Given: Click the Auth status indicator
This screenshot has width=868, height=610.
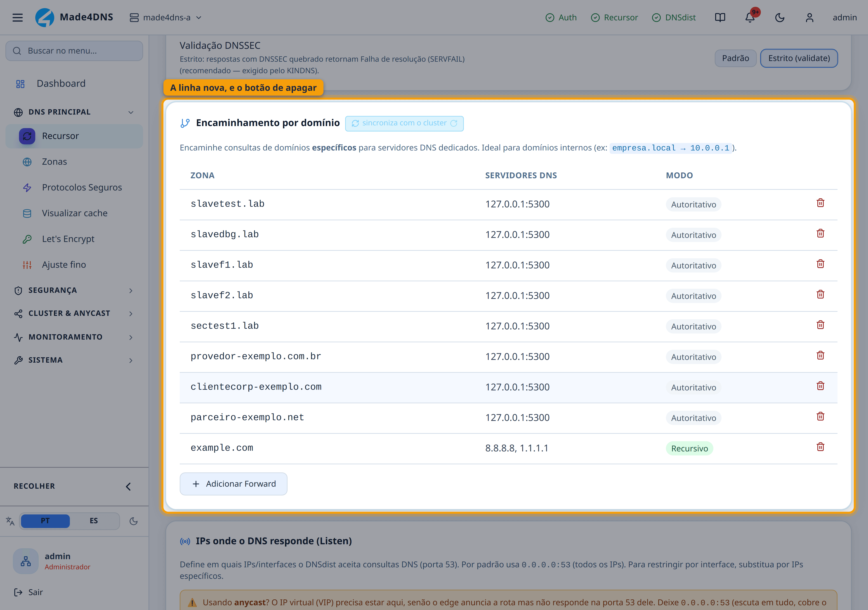Looking at the screenshot, I should point(561,17).
